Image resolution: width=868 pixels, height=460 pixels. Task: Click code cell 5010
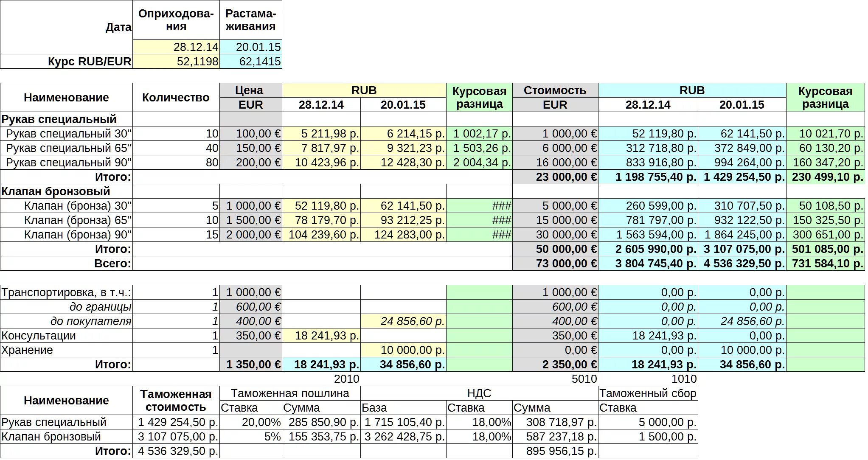[555, 379]
